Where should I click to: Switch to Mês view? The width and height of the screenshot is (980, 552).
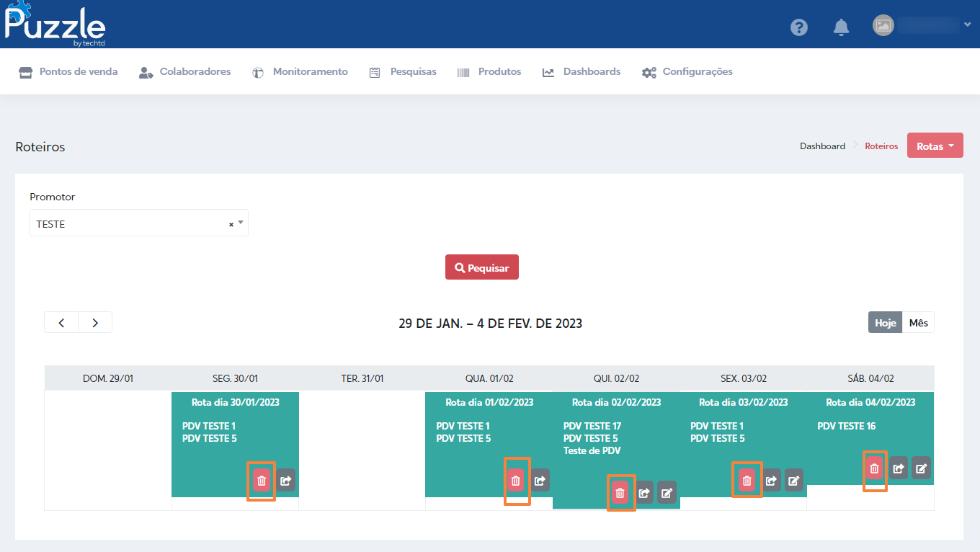point(918,323)
